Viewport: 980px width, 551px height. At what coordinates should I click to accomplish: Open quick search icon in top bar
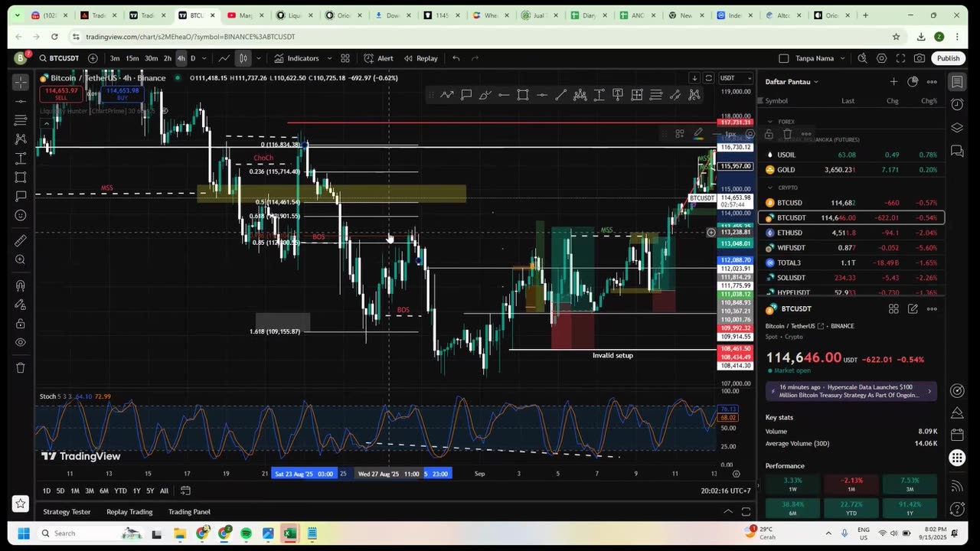[862, 58]
